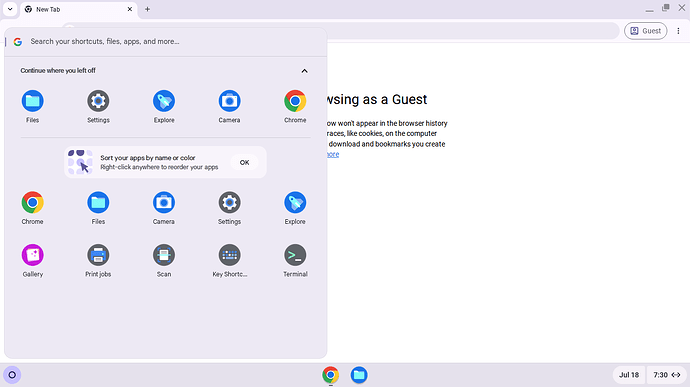This screenshot has width=690, height=387.
Task: Click the partially hidden learn more link
Action: coord(333,155)
